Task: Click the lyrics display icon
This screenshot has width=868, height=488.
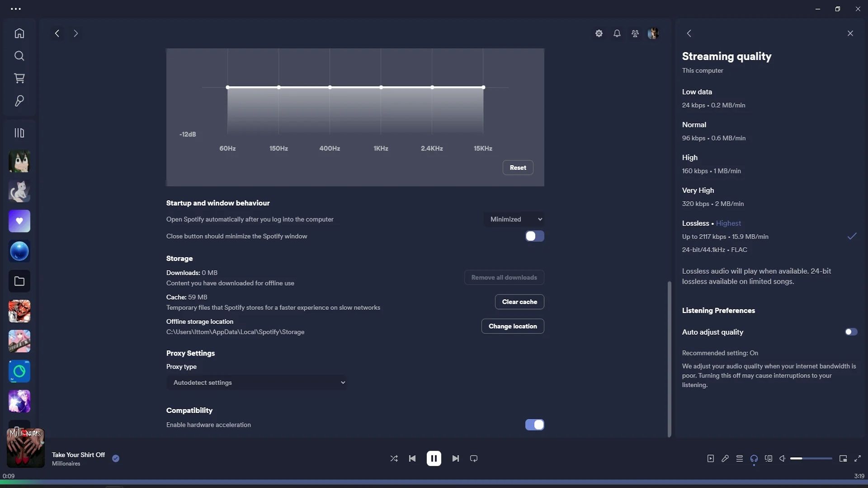Action: tap(725, 458)
